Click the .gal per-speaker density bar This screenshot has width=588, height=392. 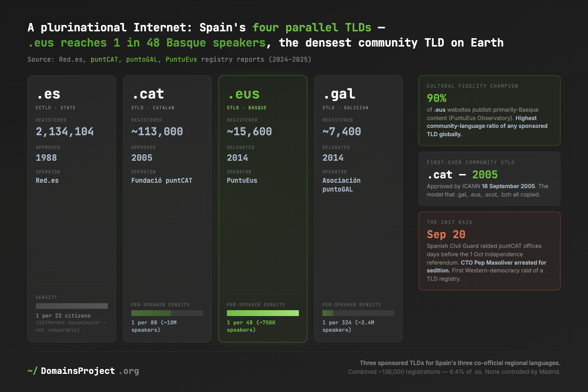358,313
